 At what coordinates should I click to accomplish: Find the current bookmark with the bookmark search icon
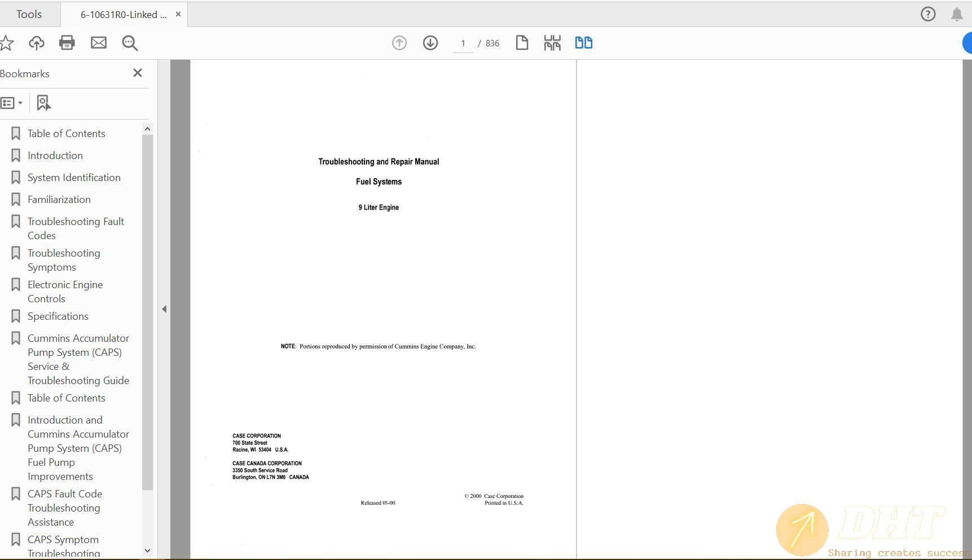(43, 103)
